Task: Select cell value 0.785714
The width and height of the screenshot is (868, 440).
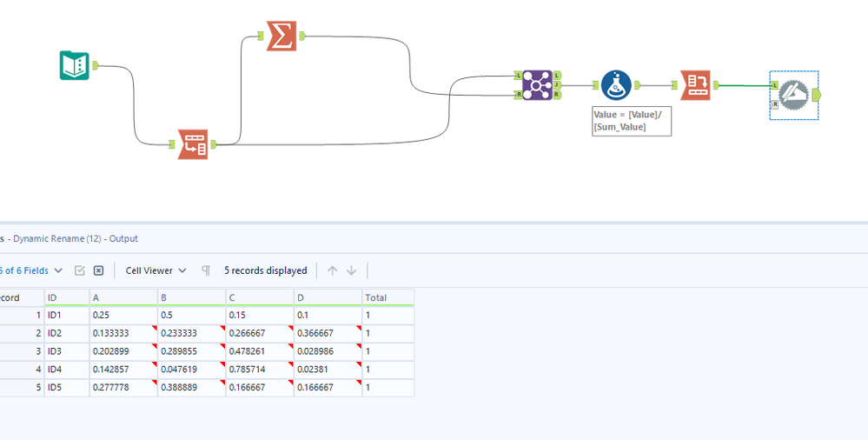Action: point(260,370)
